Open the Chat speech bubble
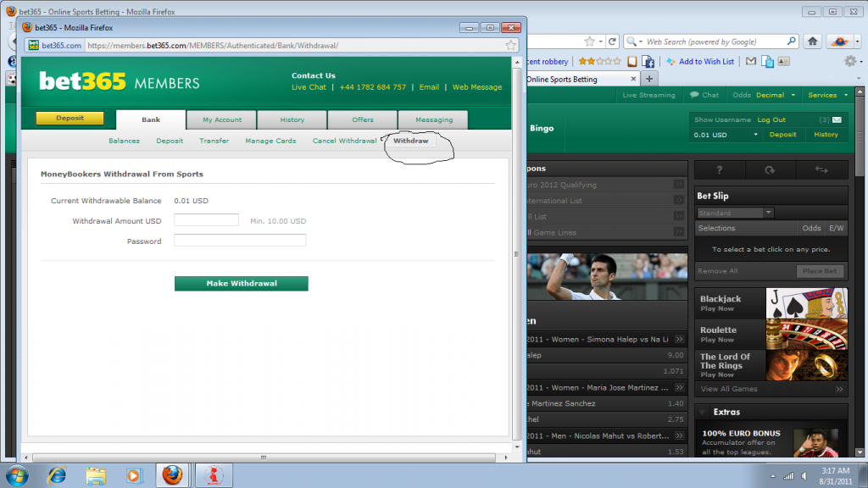This screenshot has width=868, height=488. point(694,95)
